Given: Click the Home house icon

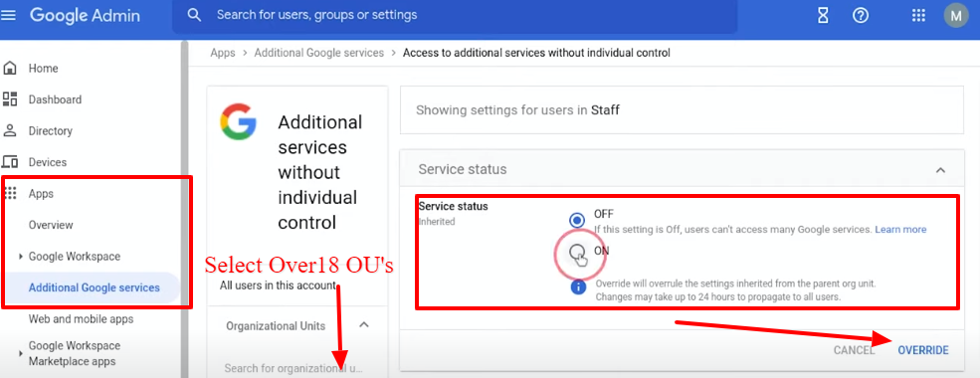Looking at the screenshot, I should pyautogui.click(x=10, y=68).
